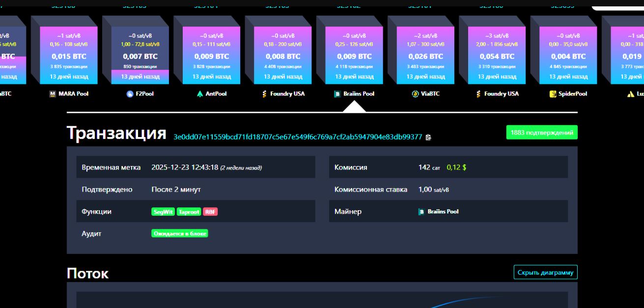The height and width of the screenshot is (308, 644).
Task: Click the AntPool logo icon
Action: [x=200, y=94]
